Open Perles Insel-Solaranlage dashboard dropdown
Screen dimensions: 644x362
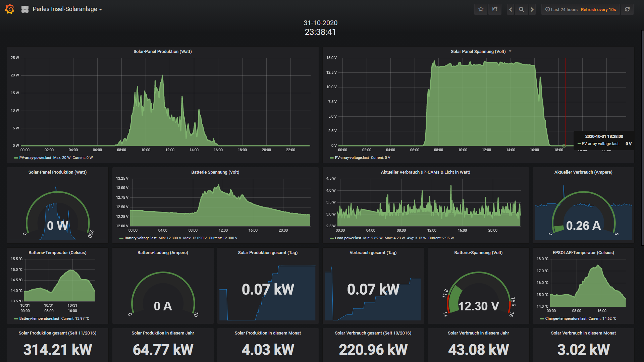pos(67,9)
